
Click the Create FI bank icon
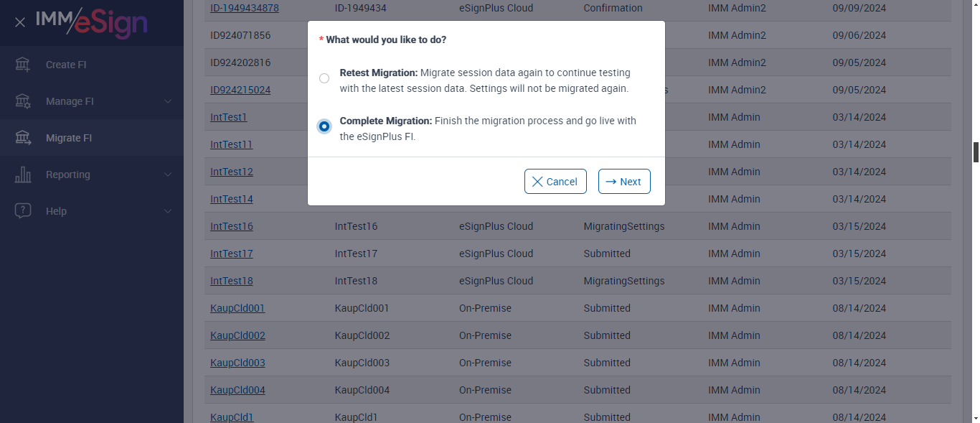[x=23, y=65]
